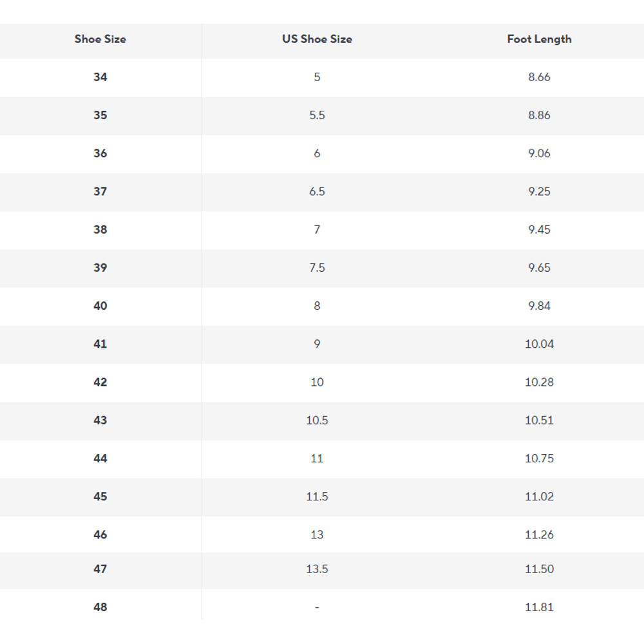Click foot length 10.04 value
The width and height of the screenshot is (644, 644).
[539, 344]
